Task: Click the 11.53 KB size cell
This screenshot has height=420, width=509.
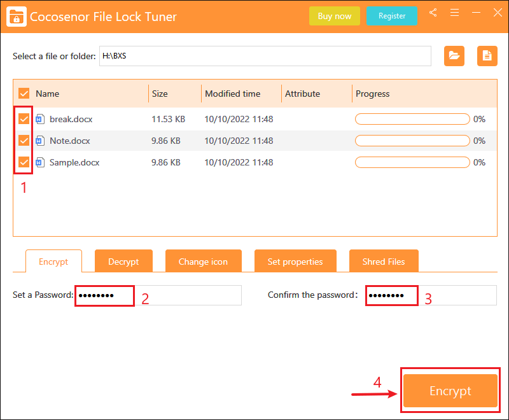Action: [168, 119]
